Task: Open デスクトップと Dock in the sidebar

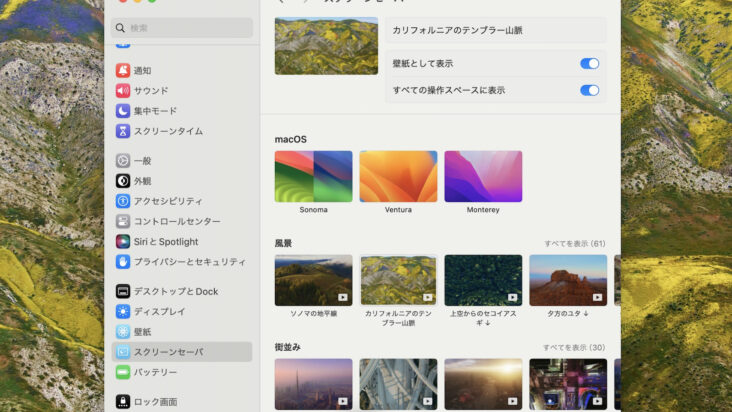Action: pyautogui.click(x=182, y=291)
